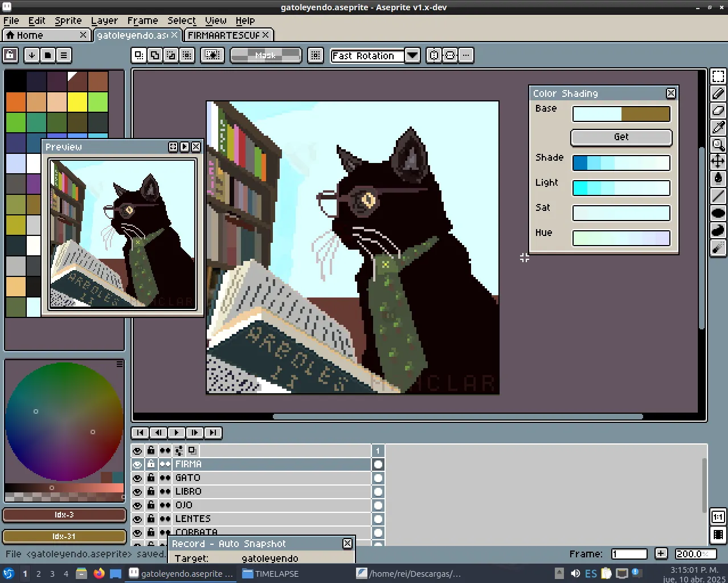Hide the GATO layer via eye icon
Screen dimensions: 728x583
(x=137, y=478)
